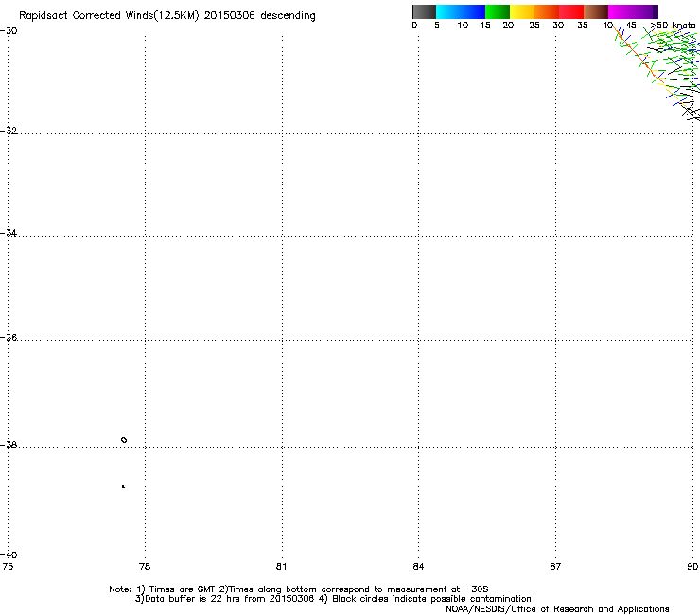
Task: Click the longitude label '75'
Action: (8, 567)
